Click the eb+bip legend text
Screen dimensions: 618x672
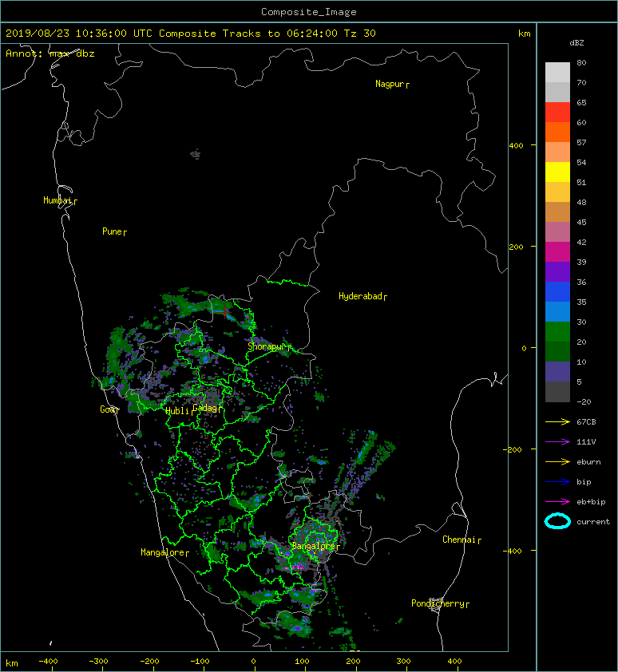coord(591,502)
